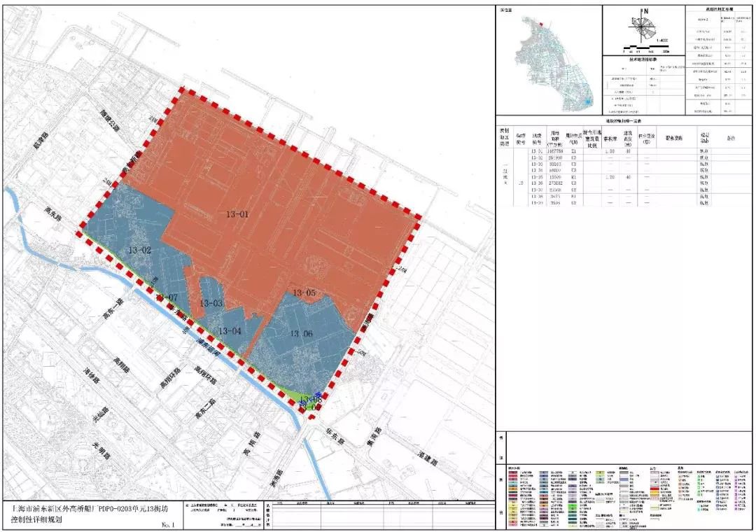Select parcel label 13-04 on the map
Viewport: 756px width, 532px height.
click(230, 331)
